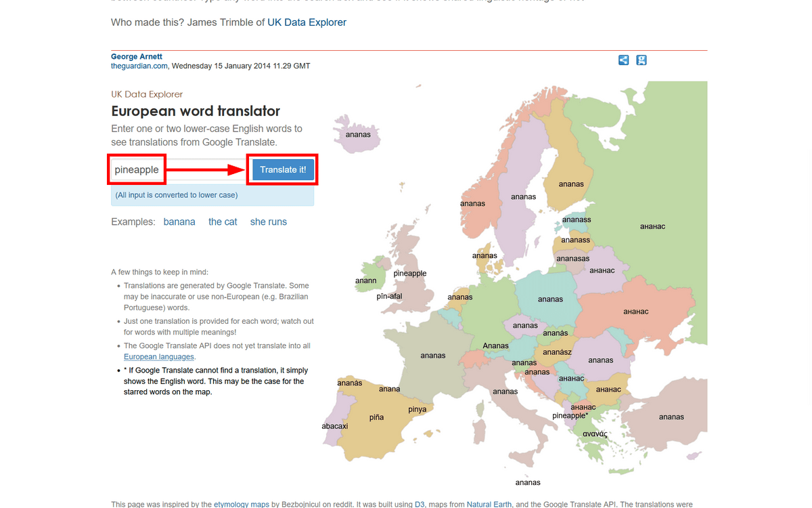Open the D3 link in footer
Image resolution: width=812 pixels, height=508 pixels.
419,505
